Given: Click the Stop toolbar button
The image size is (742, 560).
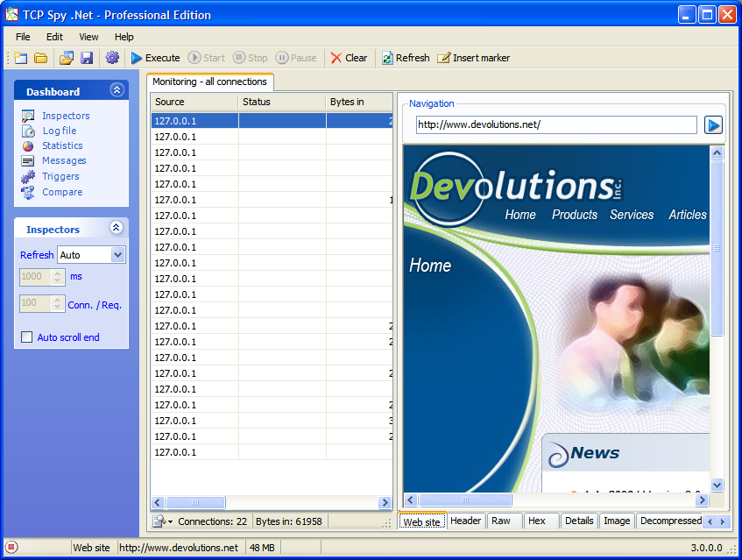Looking at the screenshot, I should click(x=251, y=58).
